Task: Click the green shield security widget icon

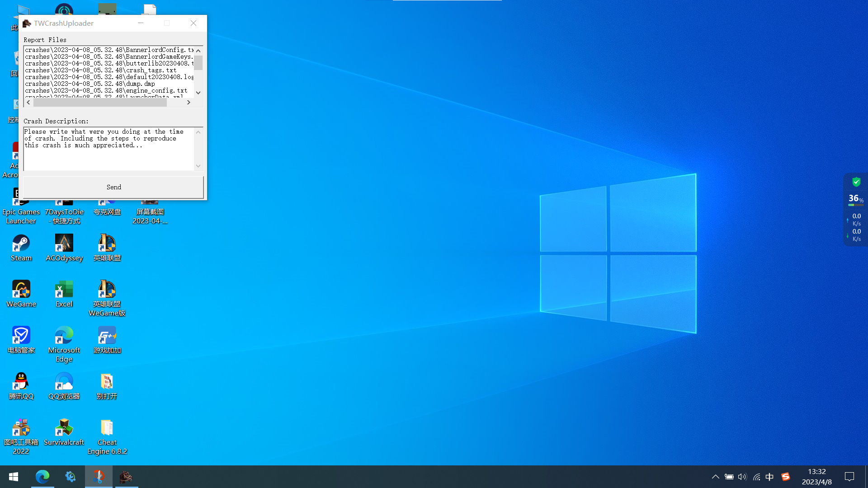Action: click(856, 182)
